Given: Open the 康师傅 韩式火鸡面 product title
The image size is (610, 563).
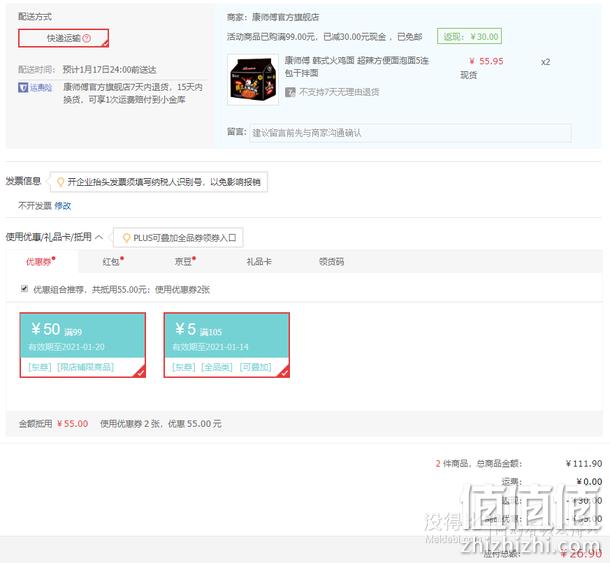Looking at the screenshot, I should (356, 67).
